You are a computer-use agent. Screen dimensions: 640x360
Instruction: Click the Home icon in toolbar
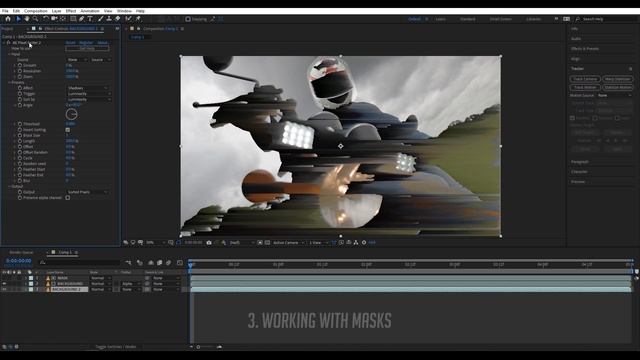click(8, 19)
